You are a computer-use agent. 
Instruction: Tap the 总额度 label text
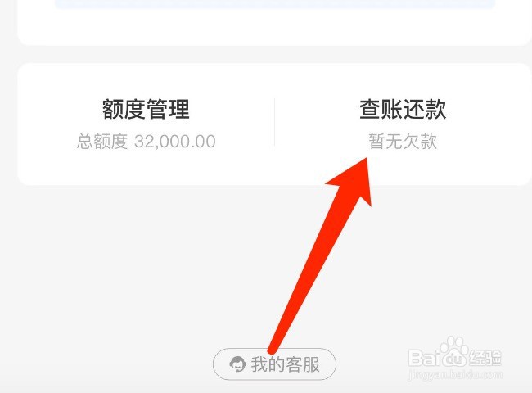pyautogui.click(x=101, y=141)
